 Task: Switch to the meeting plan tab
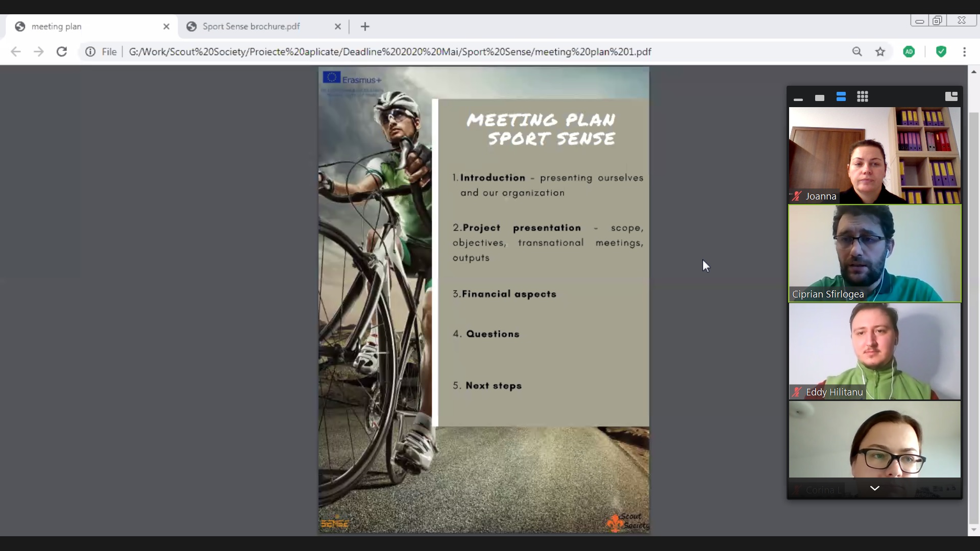click(92, 27)
